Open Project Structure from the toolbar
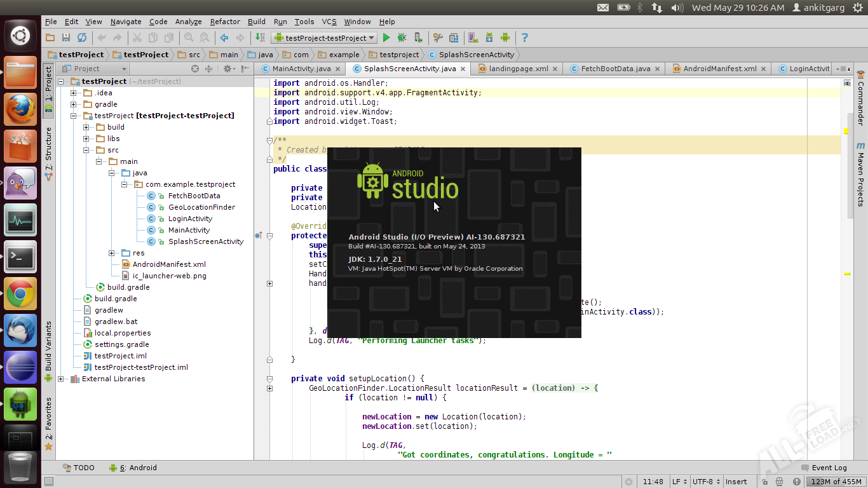This screenshot has width=868, height=488. pyautogui.click(x=454, y=38)
